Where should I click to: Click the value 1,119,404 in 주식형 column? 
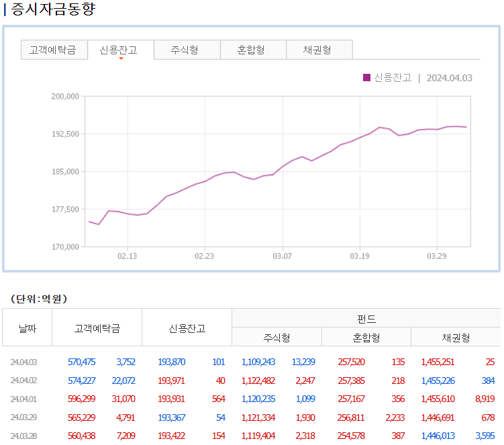point(258,436)
